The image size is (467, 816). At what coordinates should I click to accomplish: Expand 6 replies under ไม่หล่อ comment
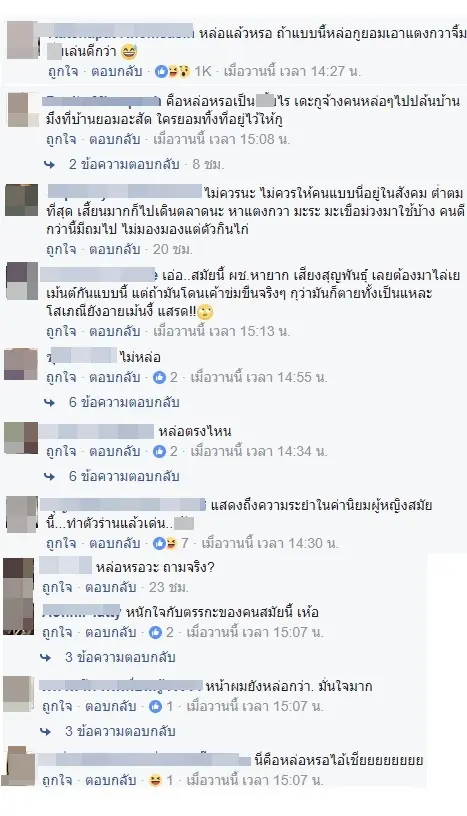(124, 402)
